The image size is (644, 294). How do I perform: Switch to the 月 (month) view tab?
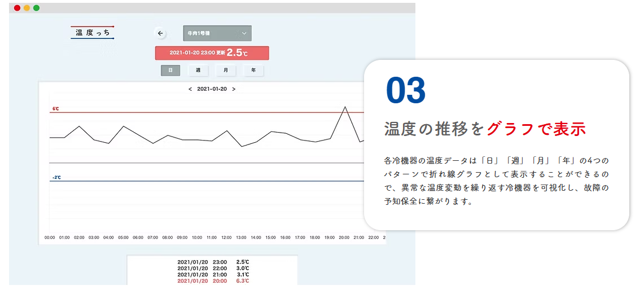(x=226, y=70)
